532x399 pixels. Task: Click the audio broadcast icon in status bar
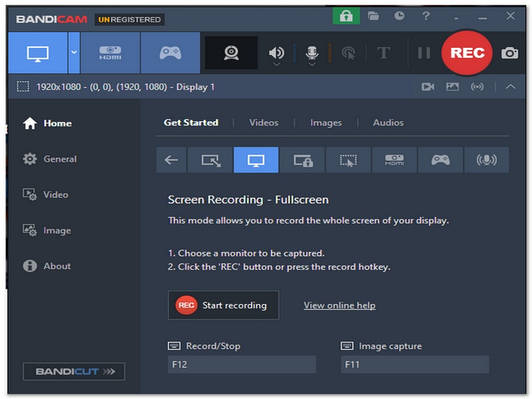pyautogui.click(x=477, y=87)
